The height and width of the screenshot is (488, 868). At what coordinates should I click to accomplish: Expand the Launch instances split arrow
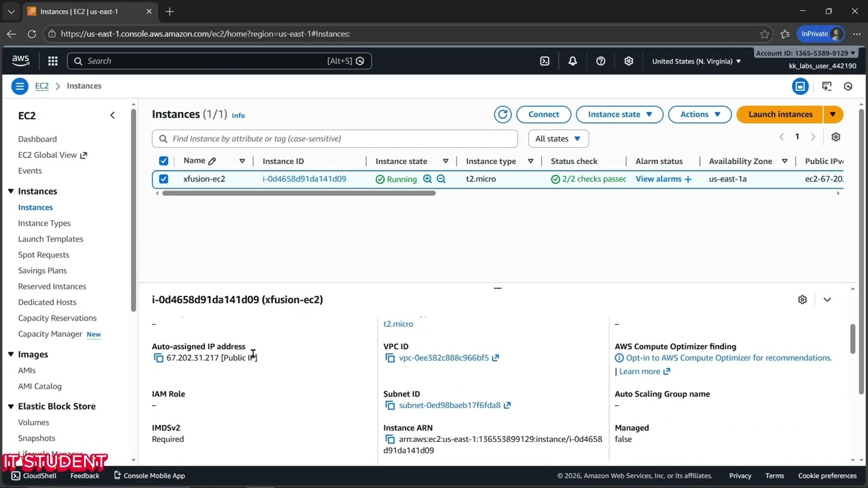(x=833, y=115)
